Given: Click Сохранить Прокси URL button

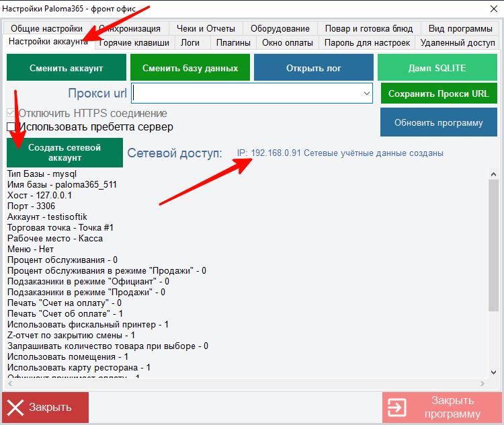Looking at the screenshot, I should tap(439, 93).
